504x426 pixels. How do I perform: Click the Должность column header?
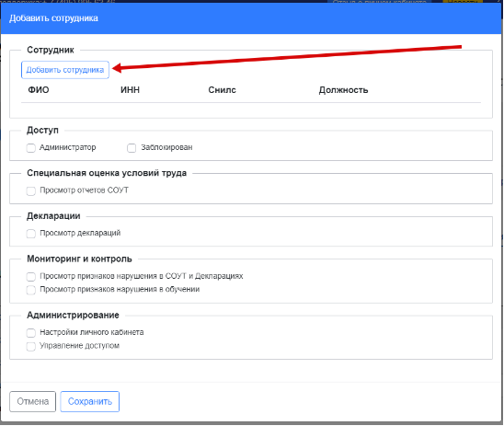click(343, 89)
